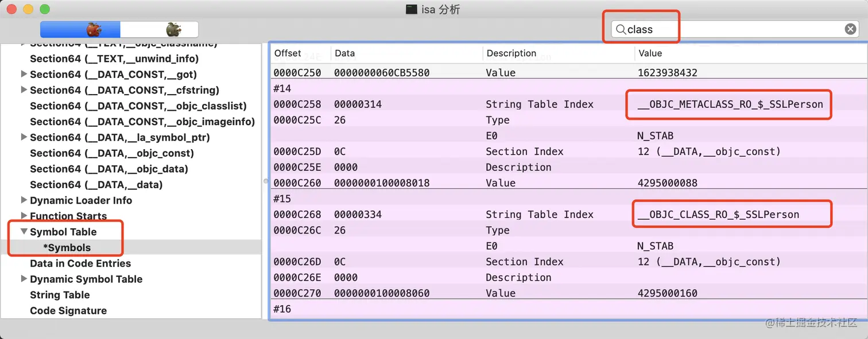The image size is (868, 339).
Task: Open Data in Code Entries
Action: click(80, 263)
